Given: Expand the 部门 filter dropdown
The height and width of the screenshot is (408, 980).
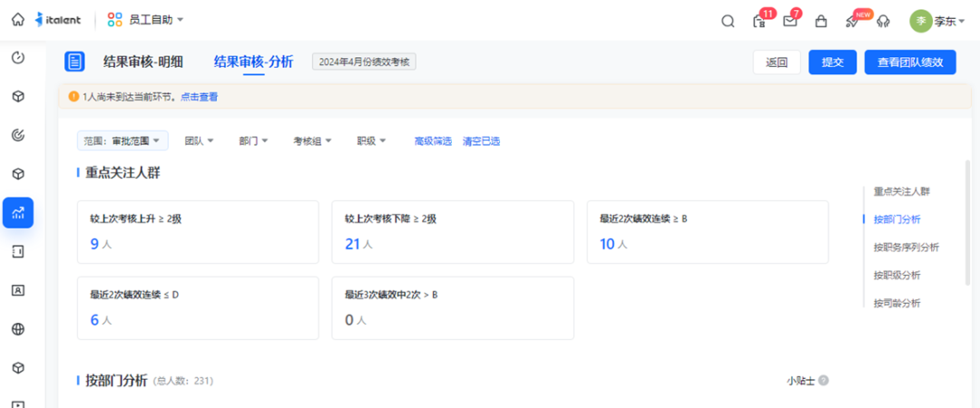Looking at the screenshot, I should coord(253,141).
